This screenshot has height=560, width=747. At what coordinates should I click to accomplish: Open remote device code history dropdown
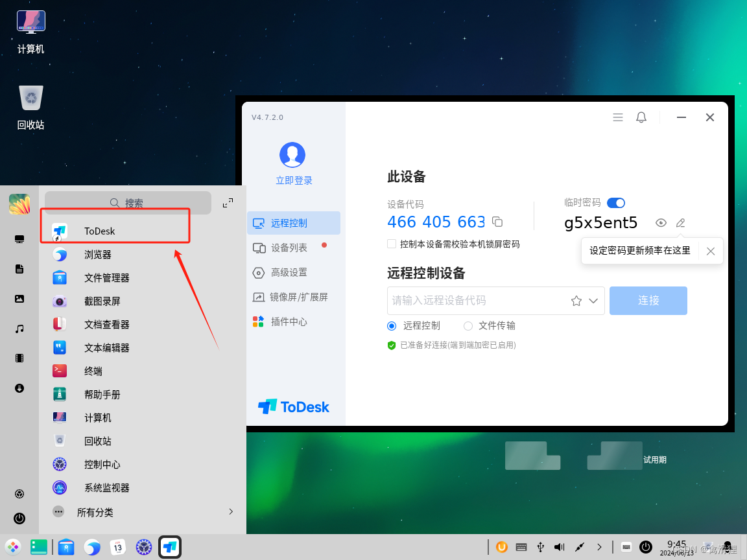coord(593,301)
